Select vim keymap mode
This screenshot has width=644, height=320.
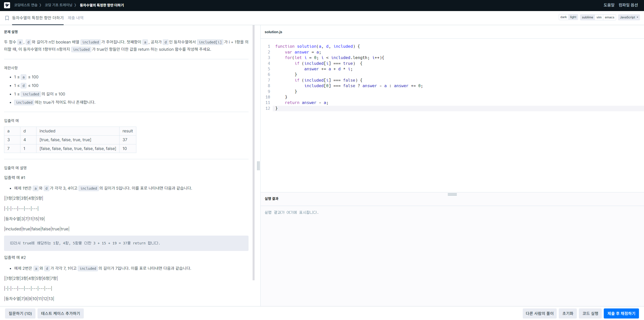(x=599, y=17)
